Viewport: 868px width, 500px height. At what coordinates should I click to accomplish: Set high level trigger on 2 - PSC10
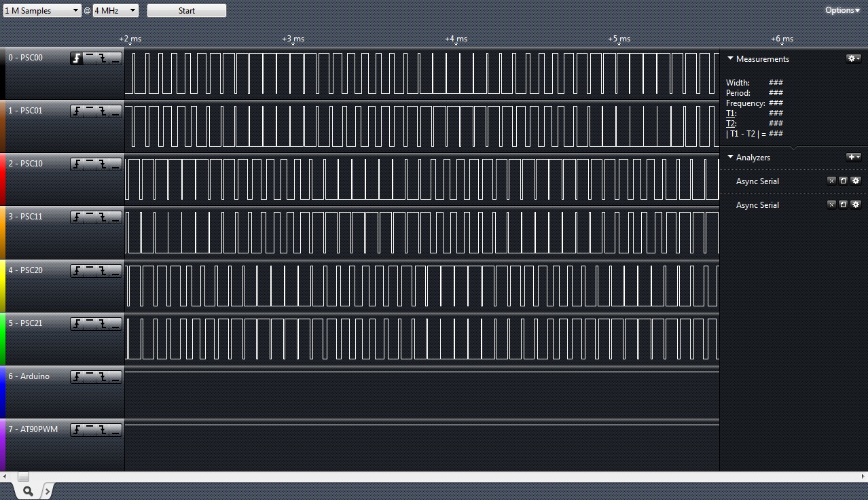90,164
